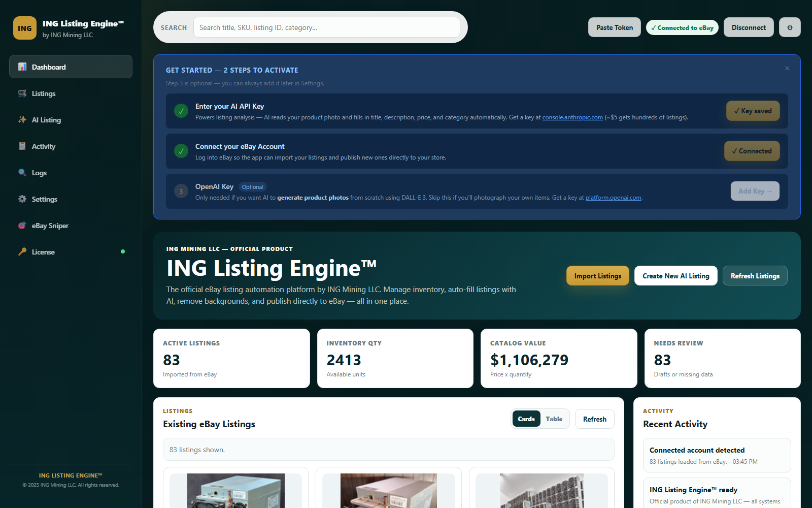This screenshot has height=508, width=812.
Task: Click the Connected button in eBay step
Action: (752, 151)
